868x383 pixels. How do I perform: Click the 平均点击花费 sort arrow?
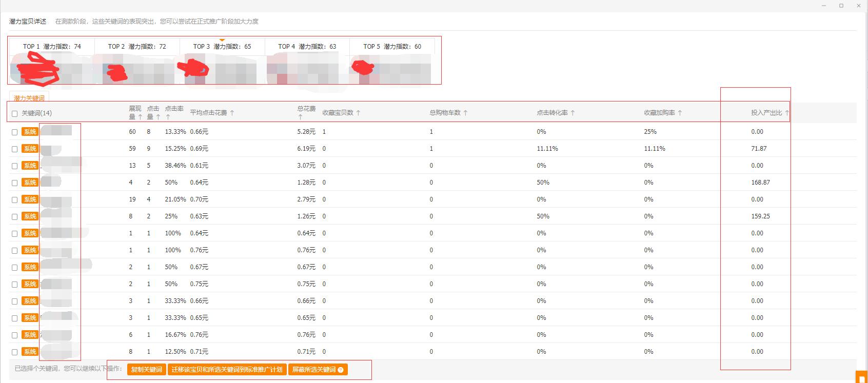pos(232,113)
